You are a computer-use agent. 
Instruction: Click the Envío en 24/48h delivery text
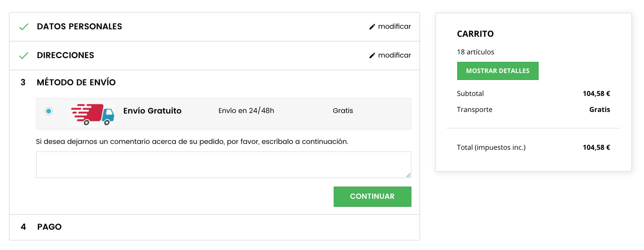click(246, 111)
